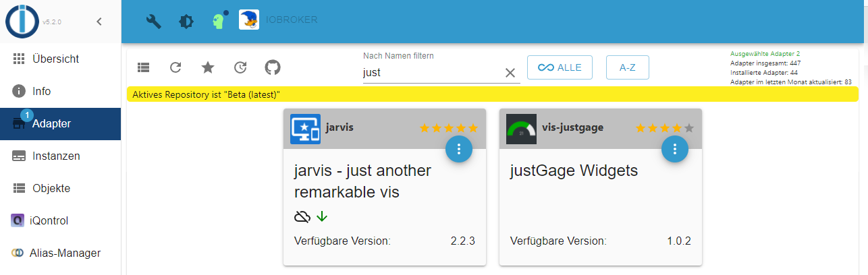Click the recently updated adapters icon
Screen dimensions: 868x275
pos(240,67)
